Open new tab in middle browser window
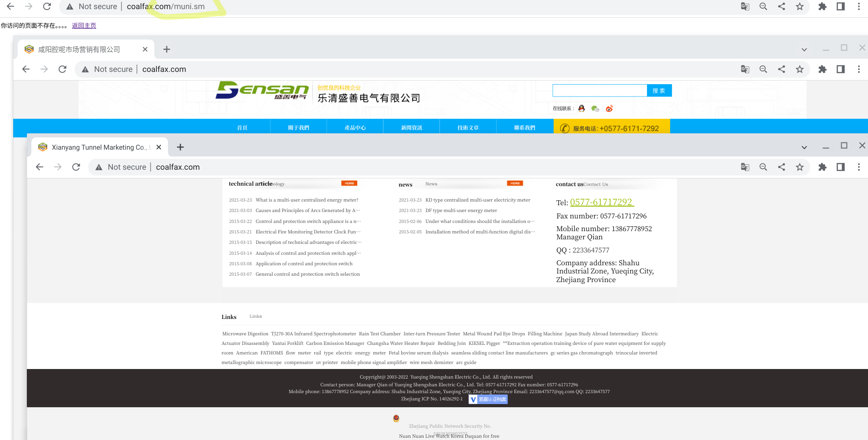The height and width of the screenshot is (440, 868). pos(167,49)
